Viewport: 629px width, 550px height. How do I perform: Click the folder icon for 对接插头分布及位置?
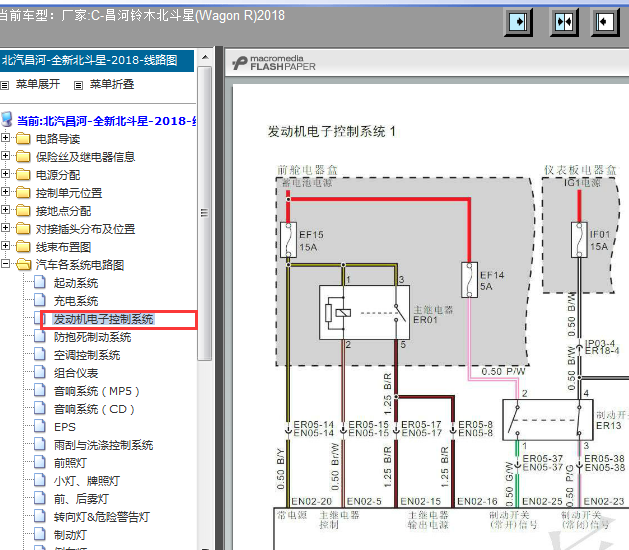pos(23,229)
